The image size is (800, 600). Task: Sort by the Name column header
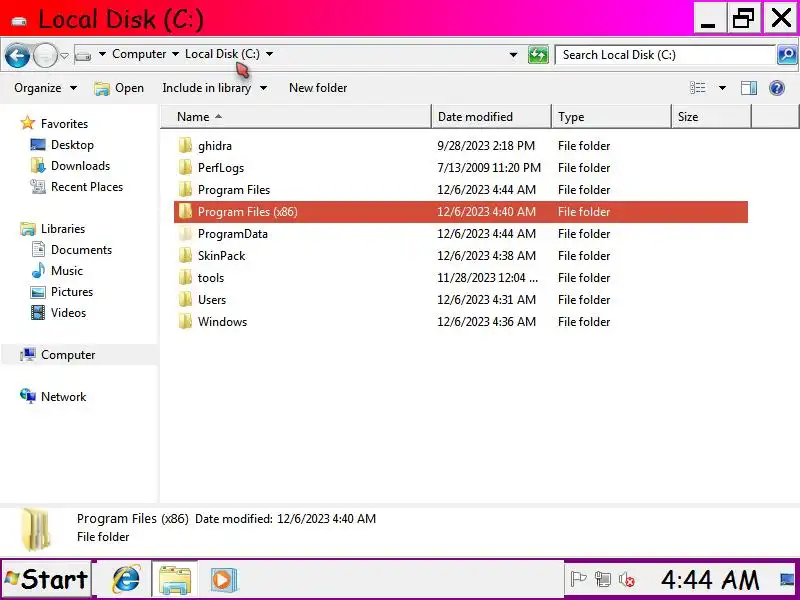(x=296, y=117)
